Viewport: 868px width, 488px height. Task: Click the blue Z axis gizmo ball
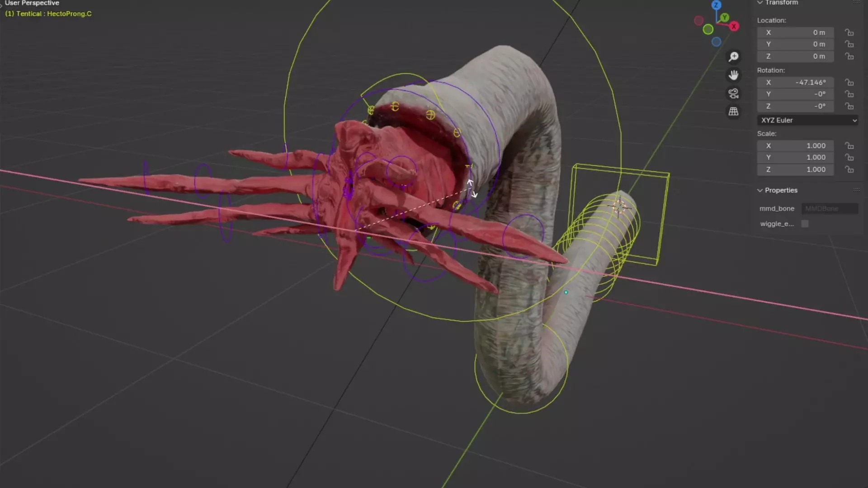[x=717, y=5]
